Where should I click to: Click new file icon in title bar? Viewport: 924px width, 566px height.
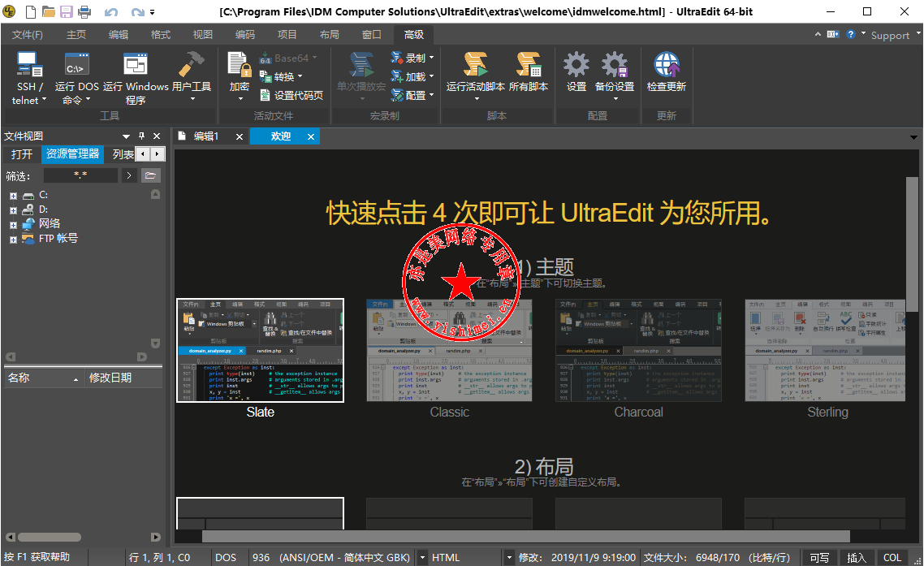(x=31, y=11)
